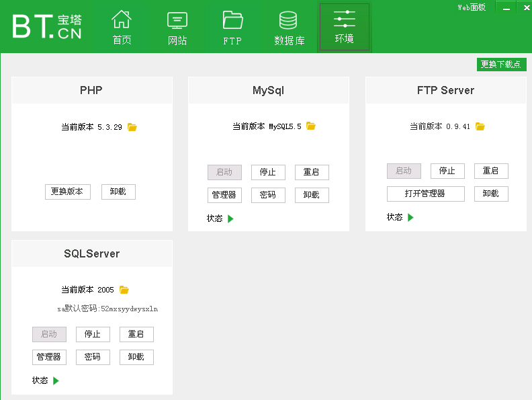Screen dimensions: 532x400
Task: Click the PHP panel title
Action: tap(91, 90)
